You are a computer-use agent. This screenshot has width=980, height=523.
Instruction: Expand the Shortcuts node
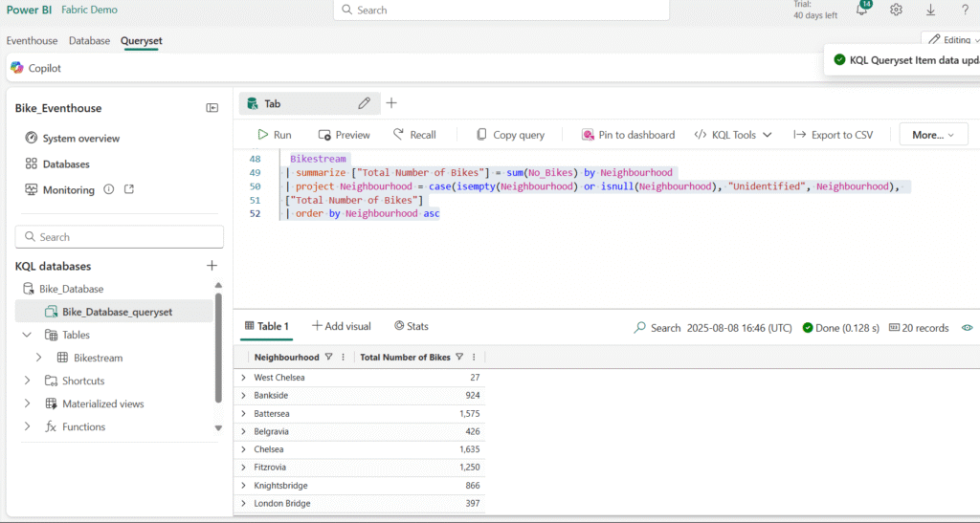[27, 381]
